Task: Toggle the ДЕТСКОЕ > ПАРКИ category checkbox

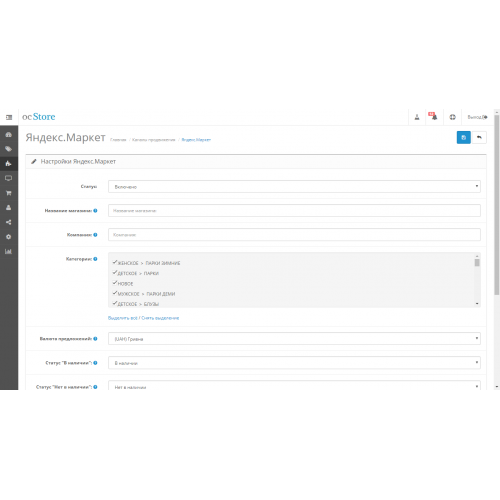Action: (x=115, y=273)
